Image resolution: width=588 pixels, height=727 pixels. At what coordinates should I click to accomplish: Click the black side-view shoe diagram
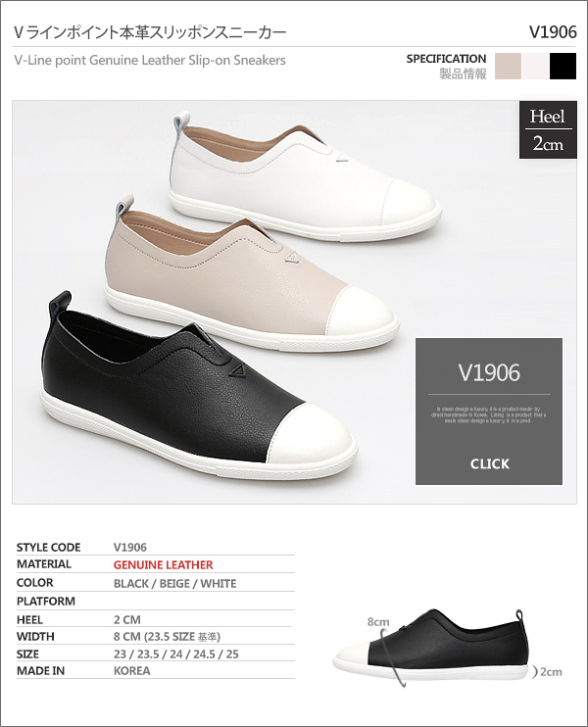click(431, 647)
